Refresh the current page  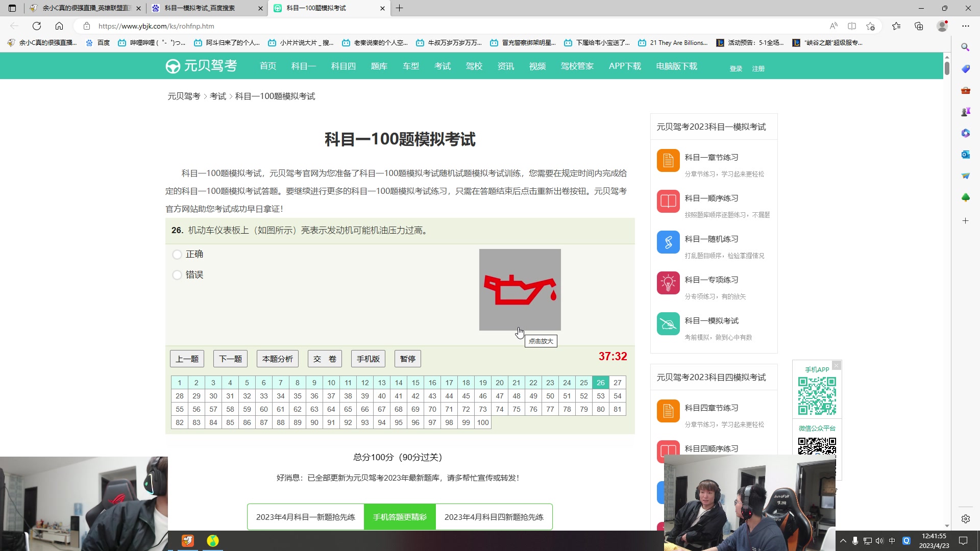coord(36,26)
